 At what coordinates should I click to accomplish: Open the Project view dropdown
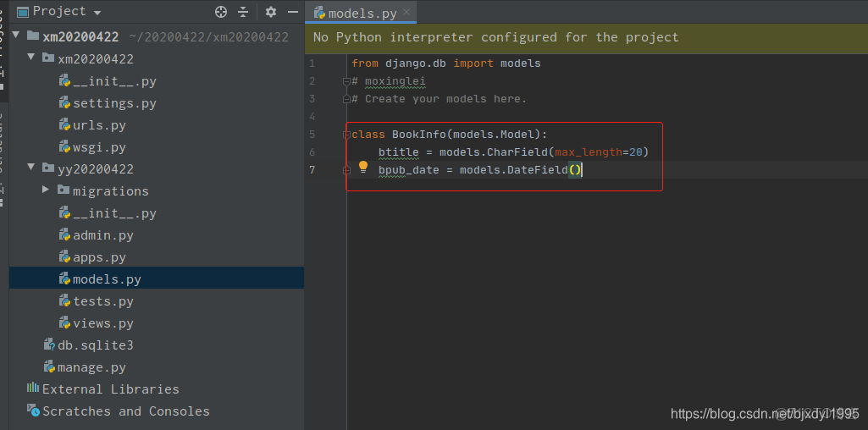(97, 13)
